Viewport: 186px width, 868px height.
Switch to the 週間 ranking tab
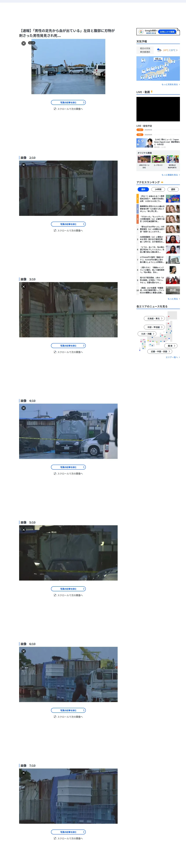(x=173, y=189)
